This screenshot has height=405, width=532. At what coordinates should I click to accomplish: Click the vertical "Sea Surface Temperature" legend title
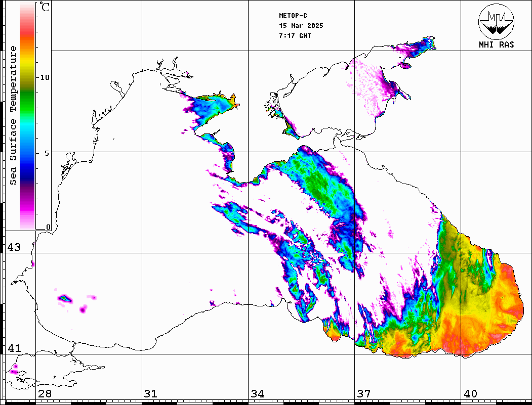(x=14, y=115)
